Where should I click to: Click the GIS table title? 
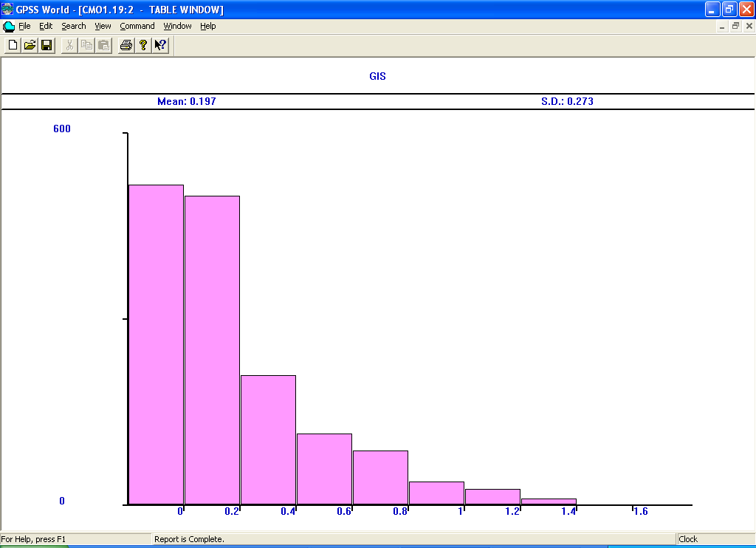[x=377, y=76]
